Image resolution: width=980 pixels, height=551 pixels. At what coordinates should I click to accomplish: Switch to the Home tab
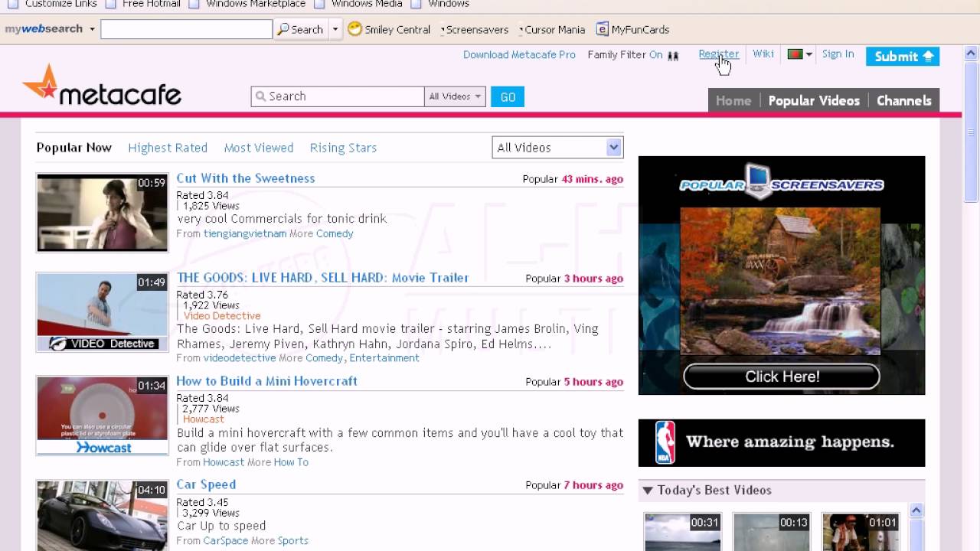point(733,100)
